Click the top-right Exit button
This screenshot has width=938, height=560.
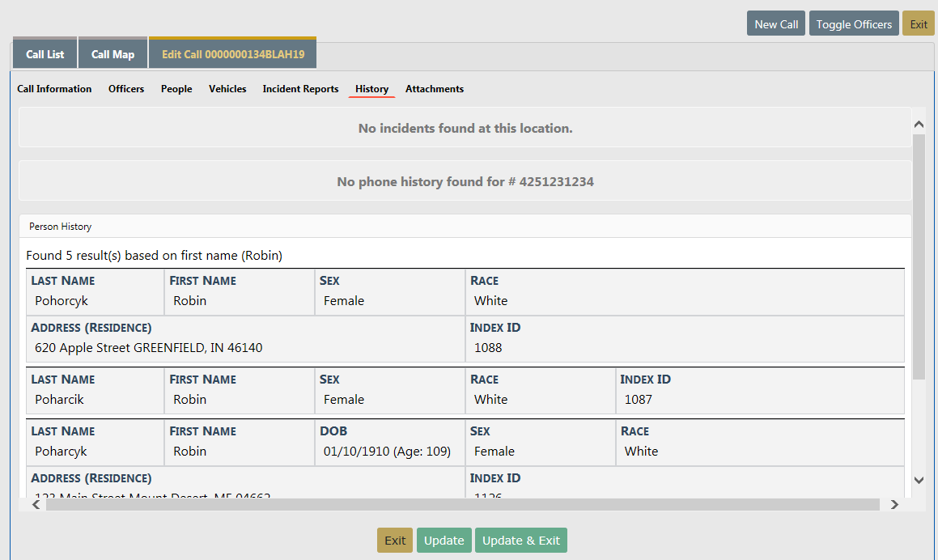(x=918, y=24)
